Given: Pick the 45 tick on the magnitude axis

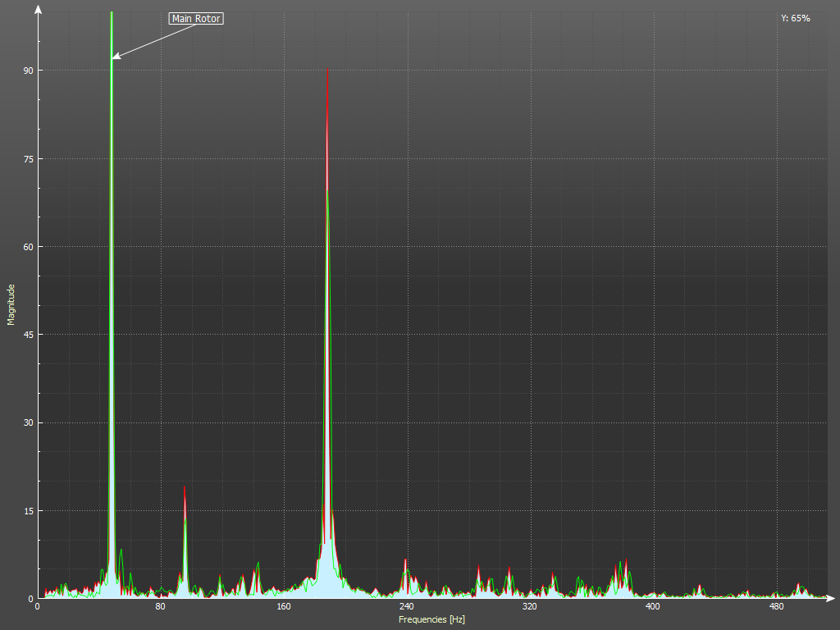Looking at the screenshot, I should (x=28, y=335).
